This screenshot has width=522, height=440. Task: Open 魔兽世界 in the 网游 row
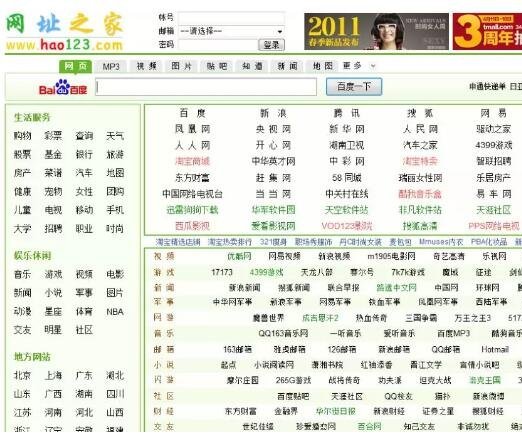(x=268, y=318)
